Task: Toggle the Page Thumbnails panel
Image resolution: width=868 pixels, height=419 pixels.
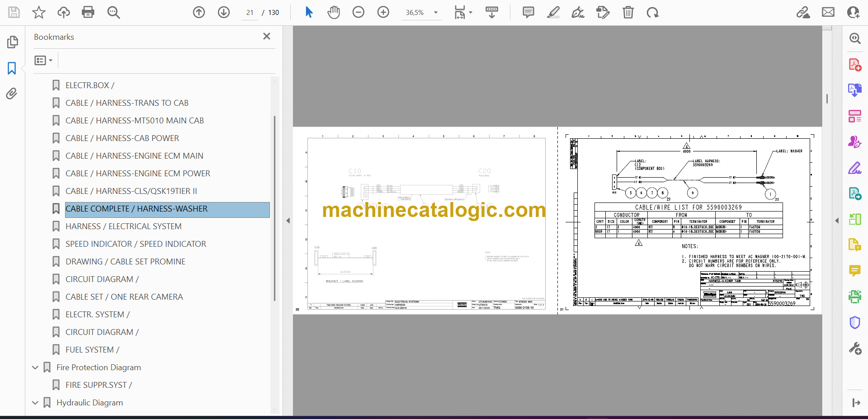Action: [12, 42]
